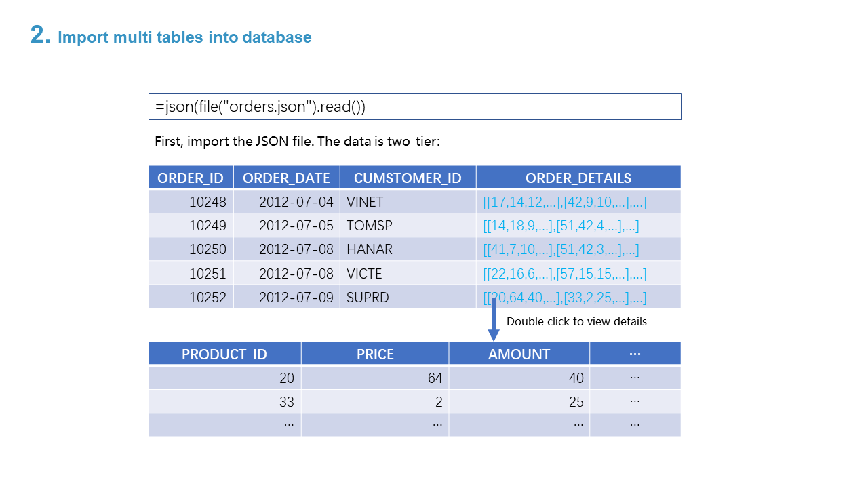868x488 pixels.
Task: Click the SUPRD order details link
Action: [564, 298]
